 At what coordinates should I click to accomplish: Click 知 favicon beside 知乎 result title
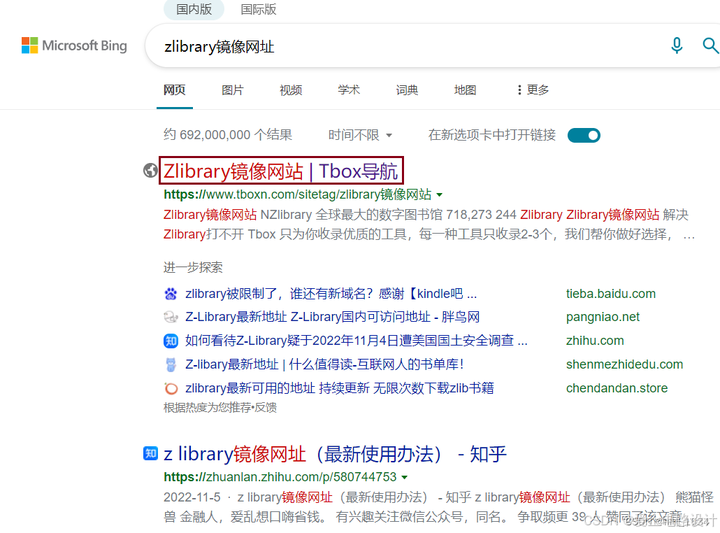tap(150, 453)
